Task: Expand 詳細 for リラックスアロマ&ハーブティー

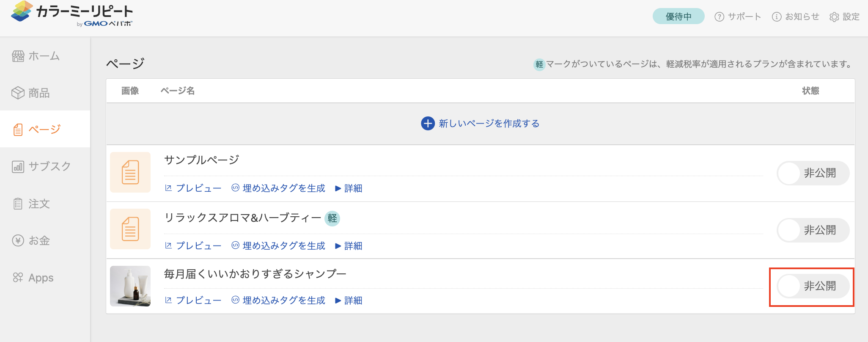Action: coord(349,246)
